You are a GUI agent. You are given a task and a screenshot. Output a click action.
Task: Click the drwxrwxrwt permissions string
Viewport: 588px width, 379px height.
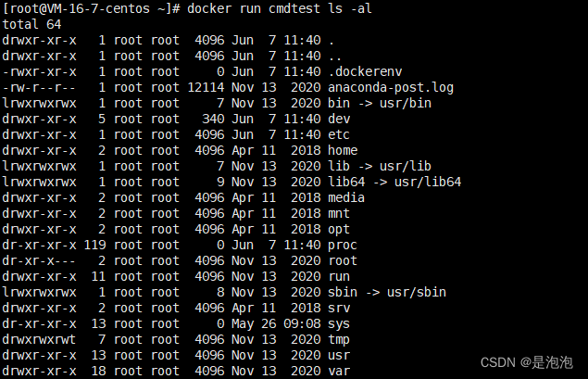(39, 339)
